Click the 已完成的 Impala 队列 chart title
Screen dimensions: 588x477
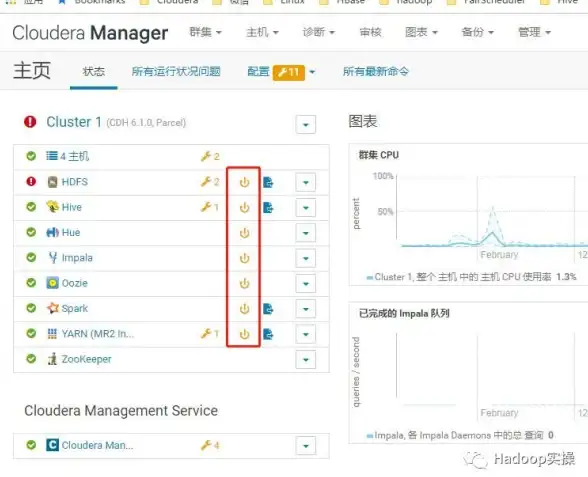tap(404, 314)
